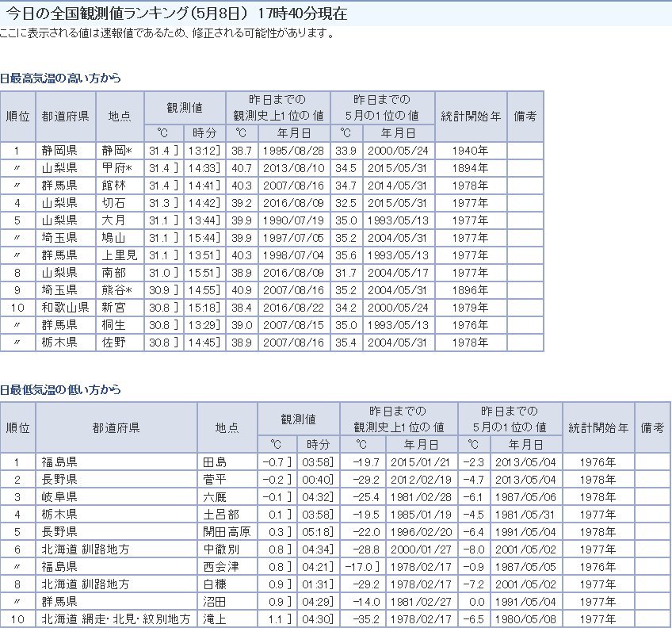This screenshot has height=628, width=672.
Task: Select the 甲府* location entry
Action: [116, 168]
